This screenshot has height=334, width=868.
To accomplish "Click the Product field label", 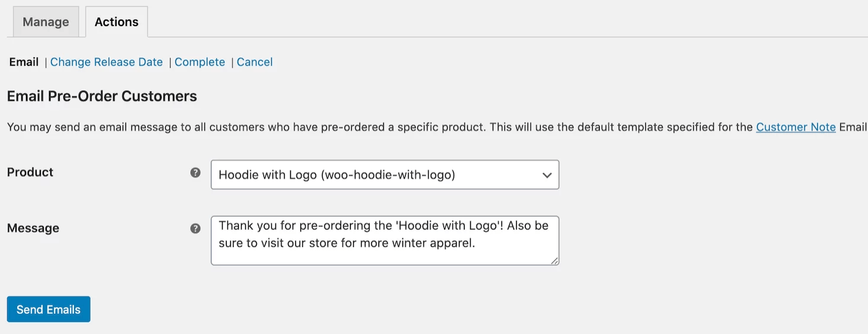I will tap(30, 172).
